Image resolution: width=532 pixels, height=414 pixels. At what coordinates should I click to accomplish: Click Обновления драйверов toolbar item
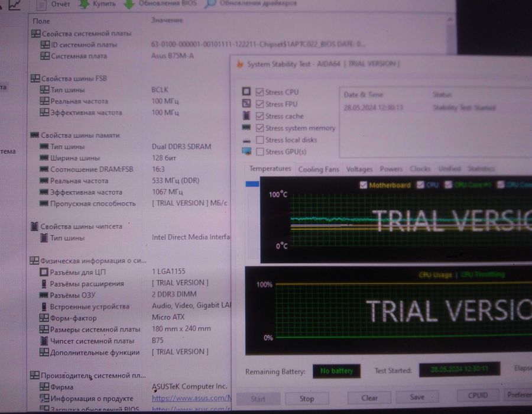(251, 4)
